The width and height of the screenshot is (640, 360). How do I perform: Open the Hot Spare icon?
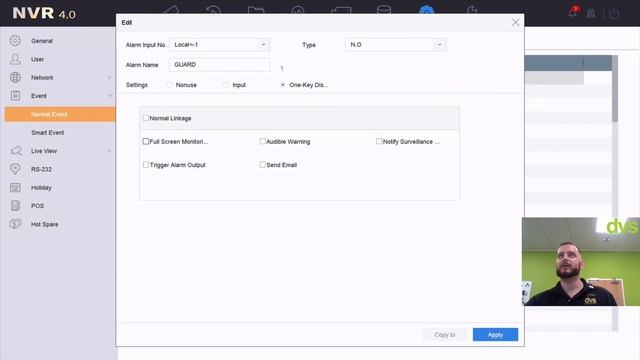pos(15,224)
